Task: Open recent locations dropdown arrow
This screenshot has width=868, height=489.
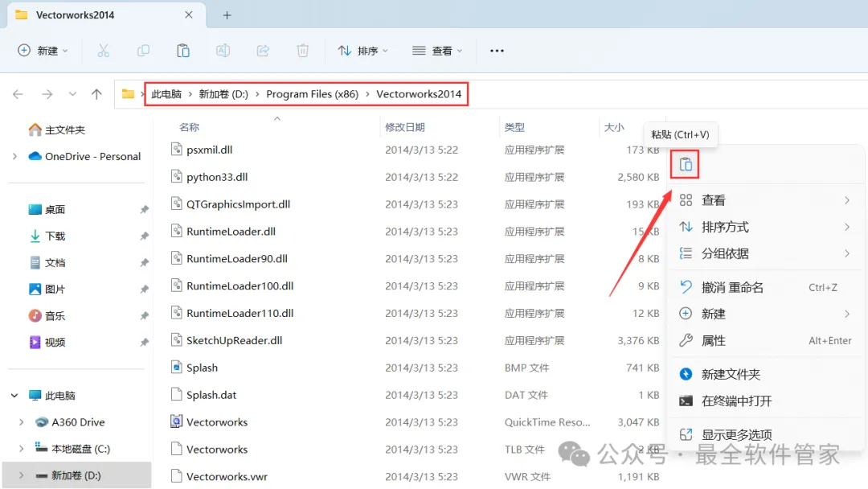Action: [x=72, y=94]
